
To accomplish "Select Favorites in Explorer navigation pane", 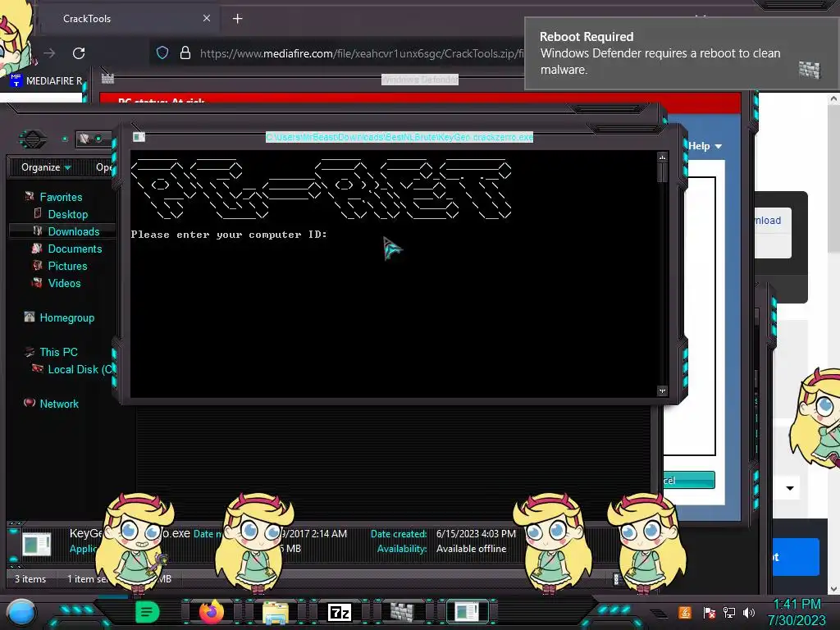I will [x=61, y=197].
